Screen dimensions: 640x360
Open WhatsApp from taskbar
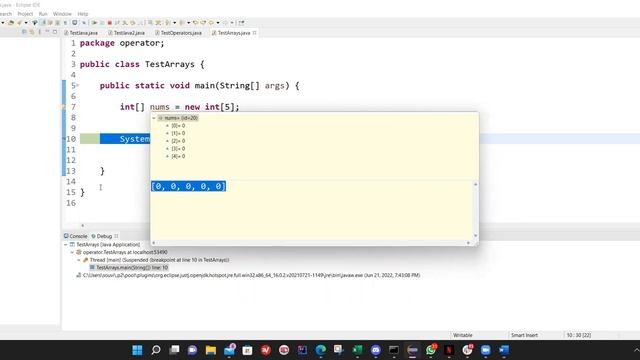pyautogui.click(x=431, y=350)
